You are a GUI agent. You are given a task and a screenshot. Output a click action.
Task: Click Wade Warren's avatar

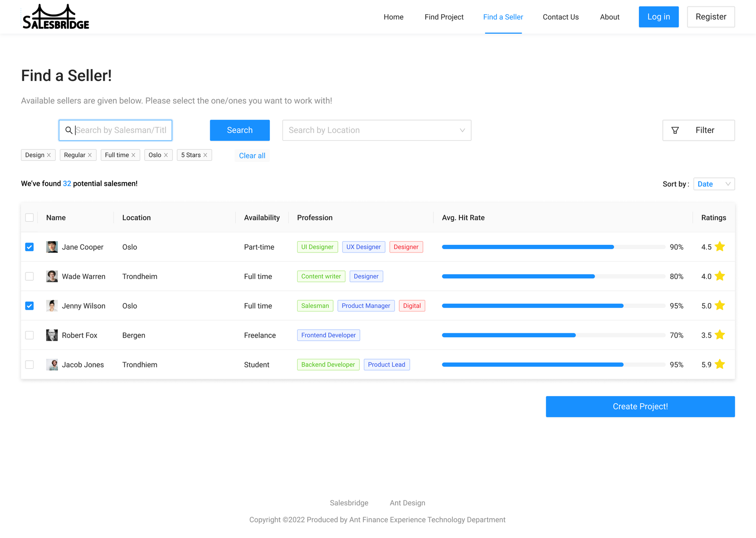pos(52,276)
